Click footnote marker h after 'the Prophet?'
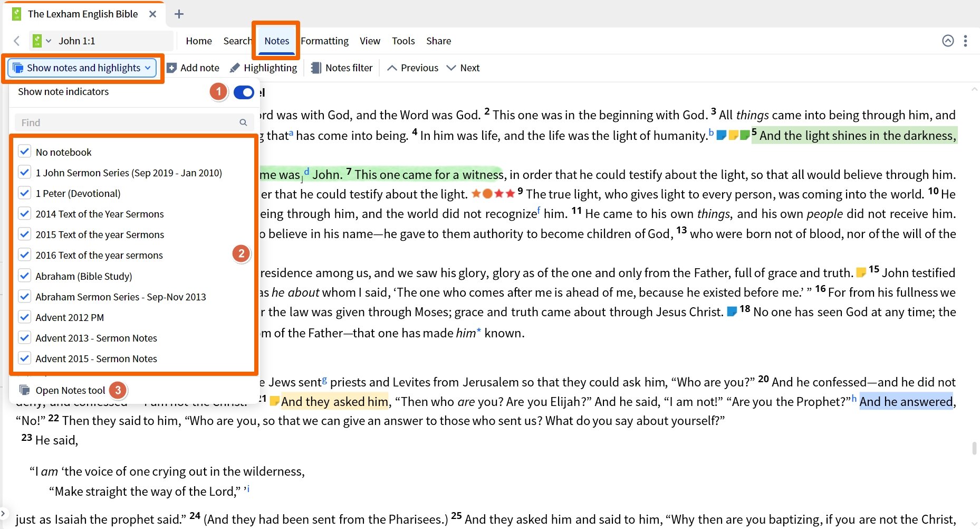980x529 pixels. tap(854, 399)
